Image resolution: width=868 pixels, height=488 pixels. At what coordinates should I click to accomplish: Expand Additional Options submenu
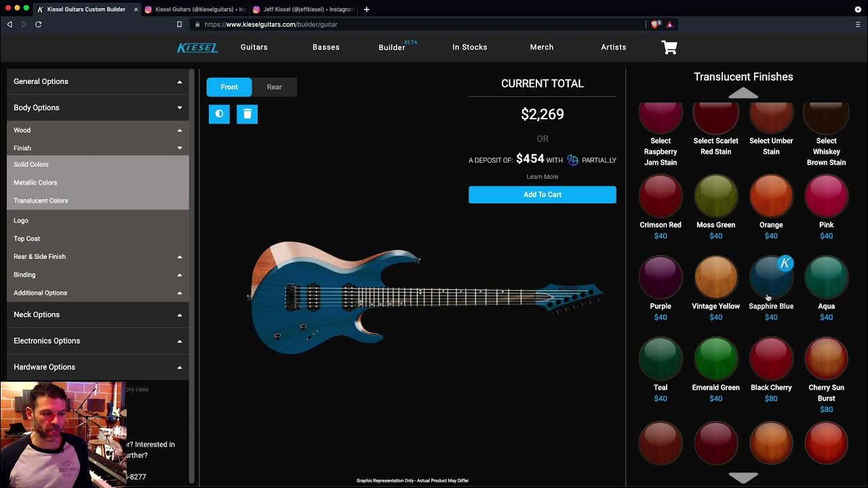coord(98,293)
